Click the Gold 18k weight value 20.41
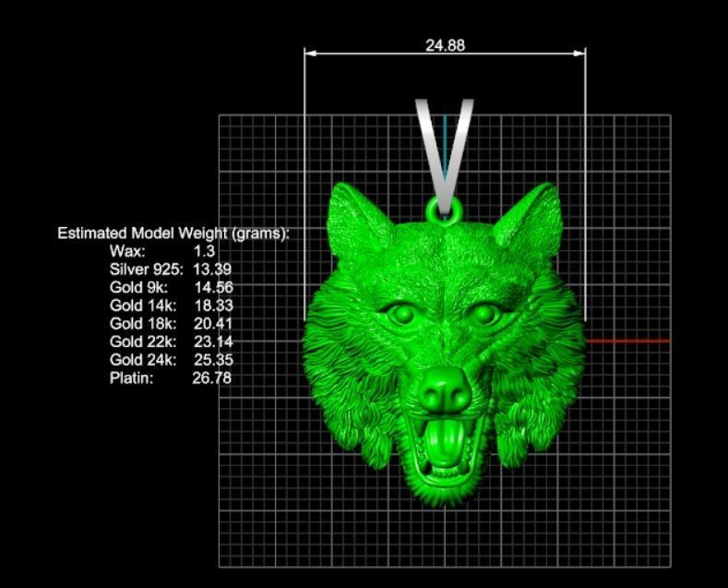Viewport: 728px width, 588px height. (x=213, y=324)
